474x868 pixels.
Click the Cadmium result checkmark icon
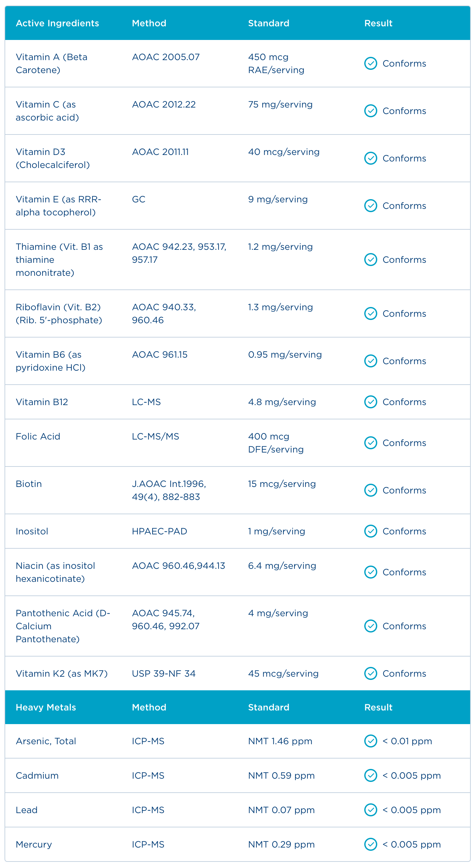click(370, 775)
